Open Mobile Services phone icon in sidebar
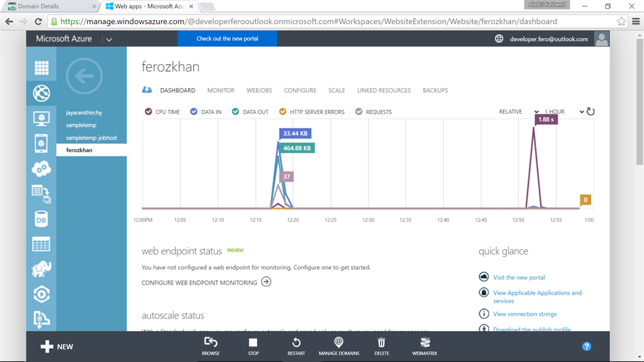Image resolution: width=644 pixels, height=362 pixels. pyautogui.click(x=42, y=144)
